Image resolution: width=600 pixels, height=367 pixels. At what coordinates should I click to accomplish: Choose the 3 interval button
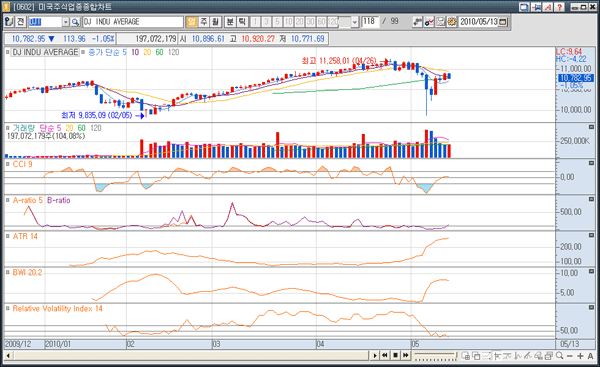pos(266,22)
